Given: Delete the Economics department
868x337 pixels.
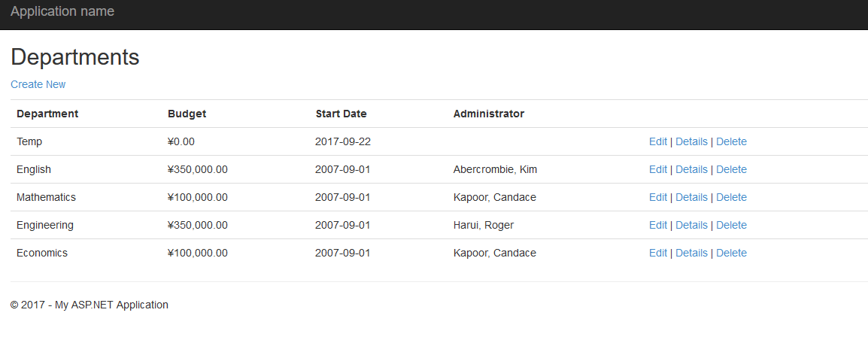Looking at the screenshot, I should [x=731, y=253].
